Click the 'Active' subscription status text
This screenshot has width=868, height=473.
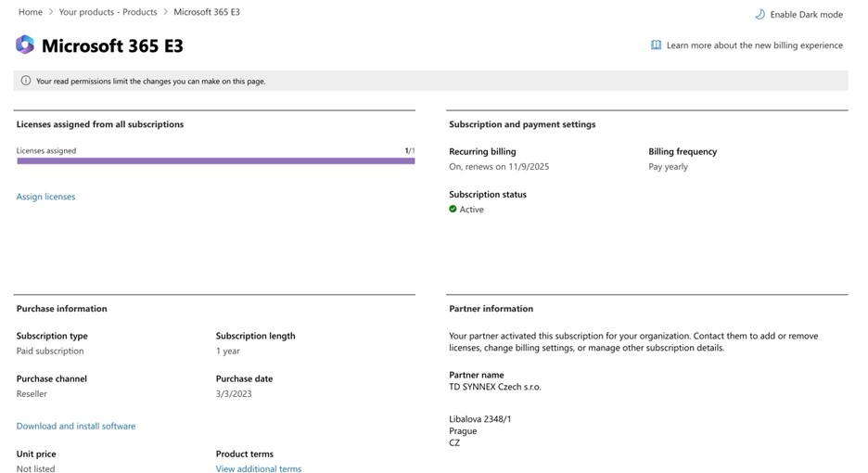coord(472,210)
